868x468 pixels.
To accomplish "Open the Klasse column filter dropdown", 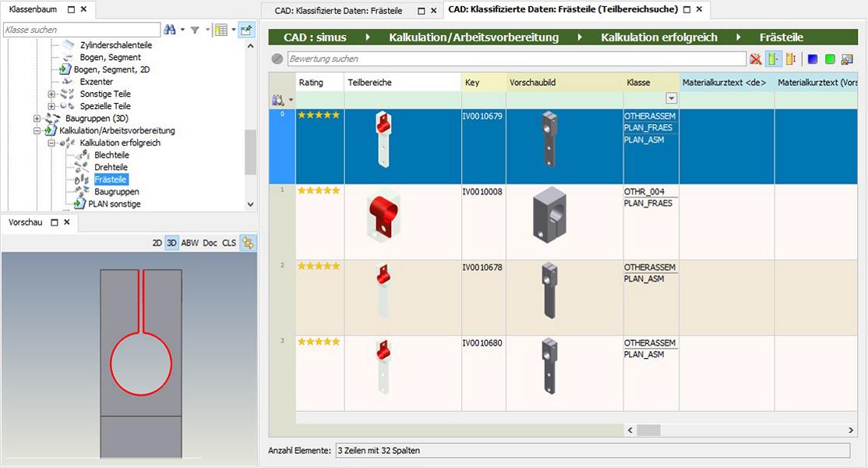I will 671,98.
